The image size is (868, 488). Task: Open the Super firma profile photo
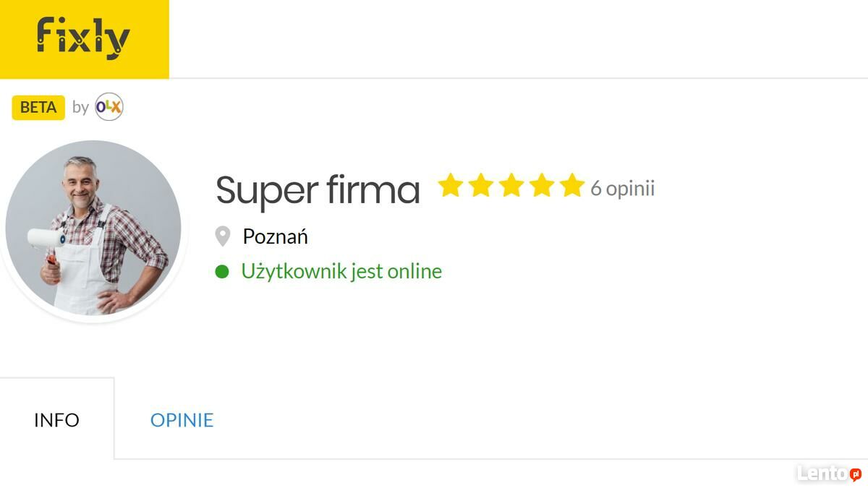point(93,228)
